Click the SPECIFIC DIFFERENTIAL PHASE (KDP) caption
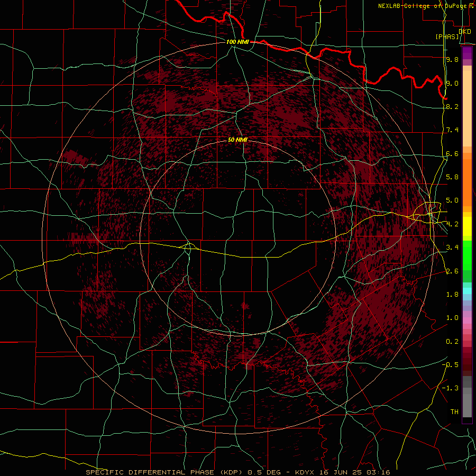The height and width of the screenshot is (476, 476). coord(165,472)
